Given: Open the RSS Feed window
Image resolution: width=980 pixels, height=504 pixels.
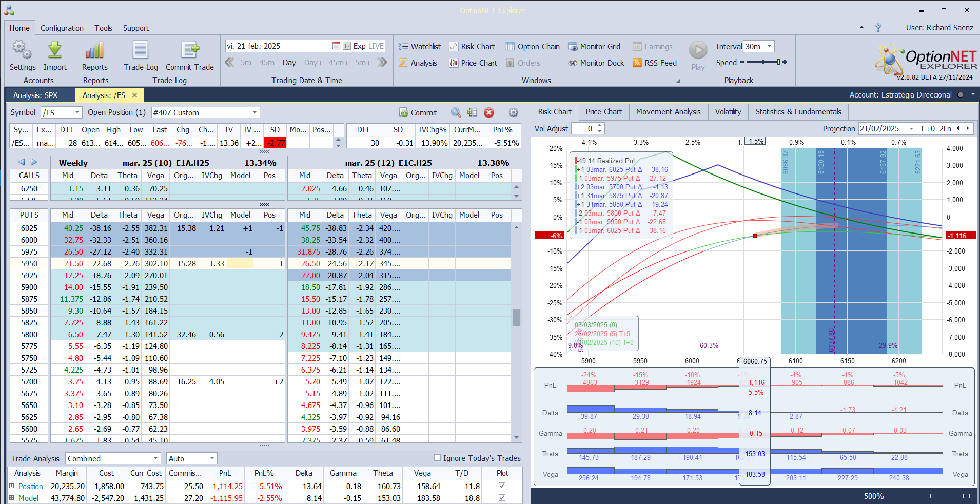Looking at the screenshot, I should 655,63.
